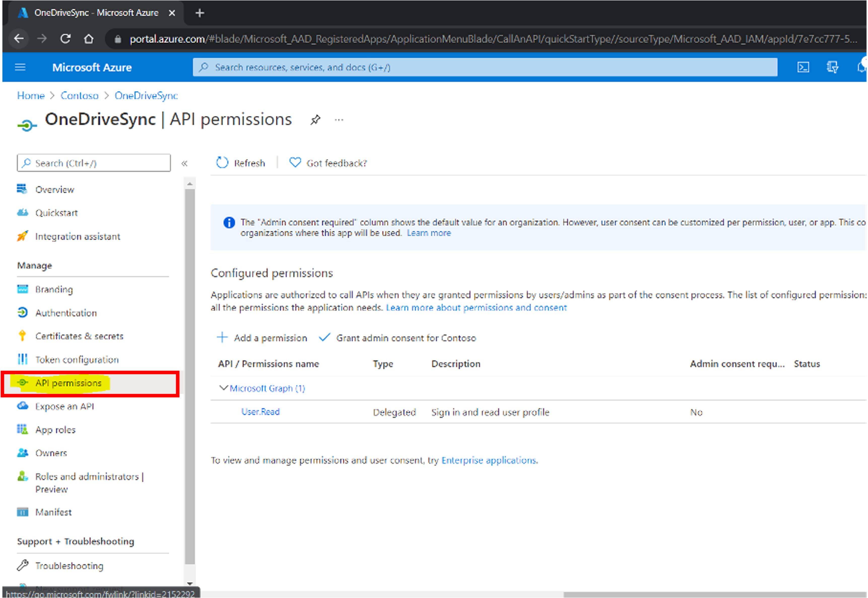868x598 pixels.
Task: Click the sidebar Search (Ctrl+/) box
Action: (94, 163)
